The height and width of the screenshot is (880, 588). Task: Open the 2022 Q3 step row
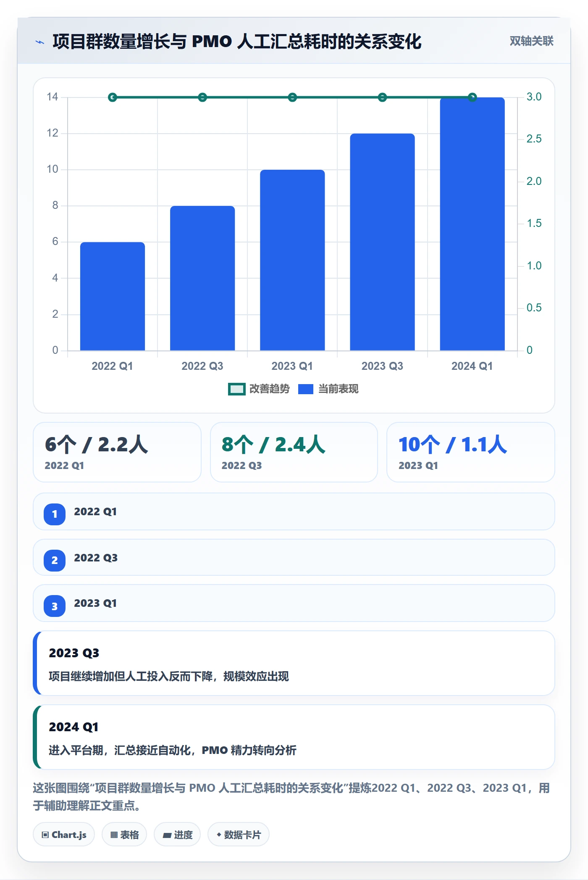[294, 558]
